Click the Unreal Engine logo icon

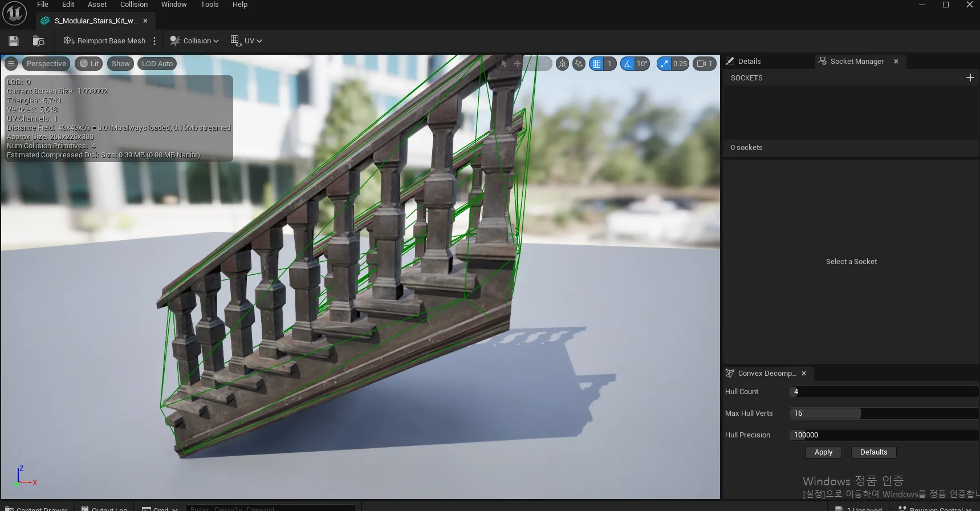coord(14,14)
